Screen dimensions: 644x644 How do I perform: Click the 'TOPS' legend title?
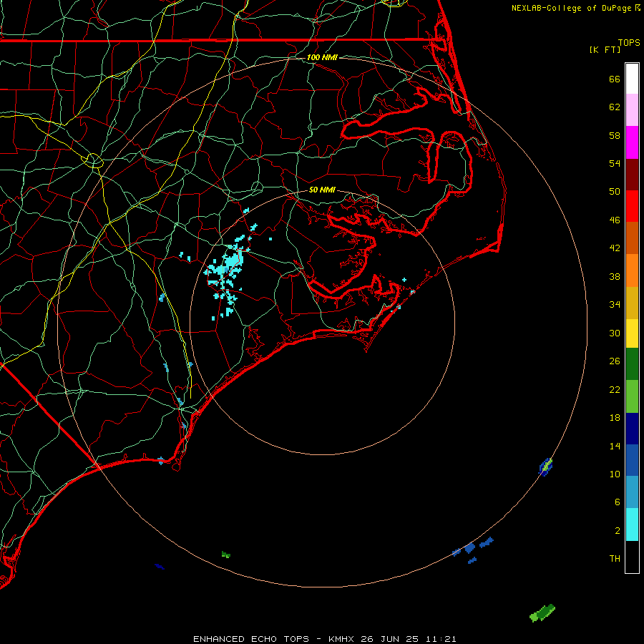pos(629,42)
